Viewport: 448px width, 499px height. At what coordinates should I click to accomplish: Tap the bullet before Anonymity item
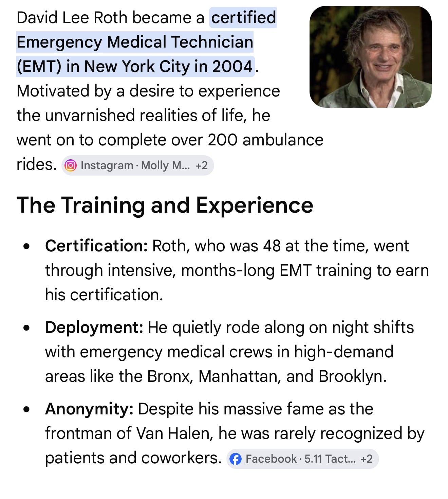(x=26, y=410)
